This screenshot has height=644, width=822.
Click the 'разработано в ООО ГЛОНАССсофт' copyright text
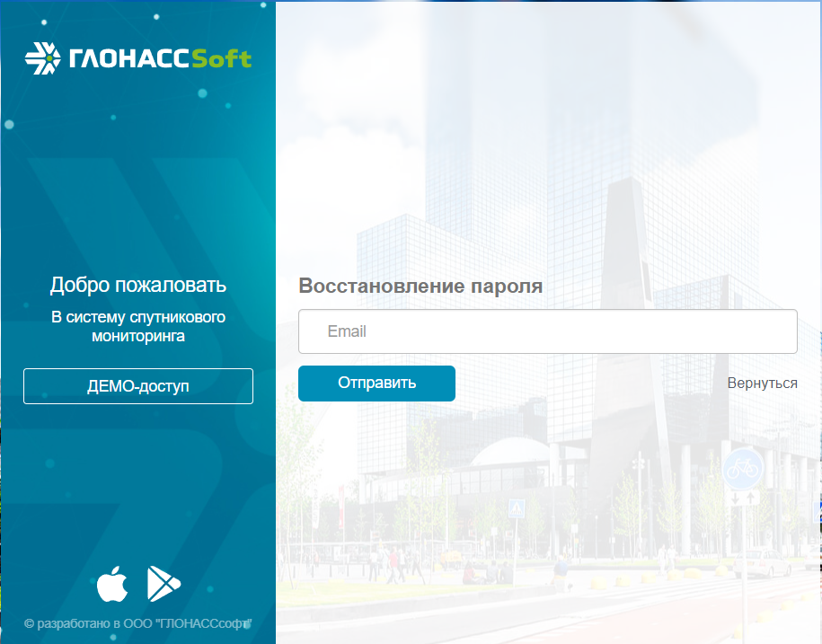pos(138,623)
